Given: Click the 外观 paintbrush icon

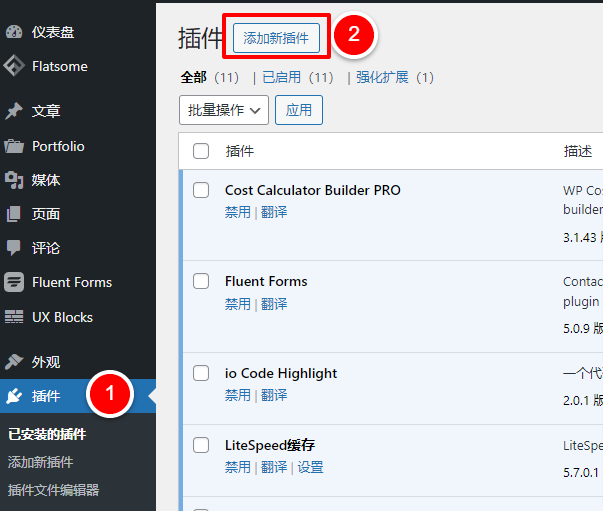Looking at the screenshot, I should pyautogui.click(x=14, y=362).
